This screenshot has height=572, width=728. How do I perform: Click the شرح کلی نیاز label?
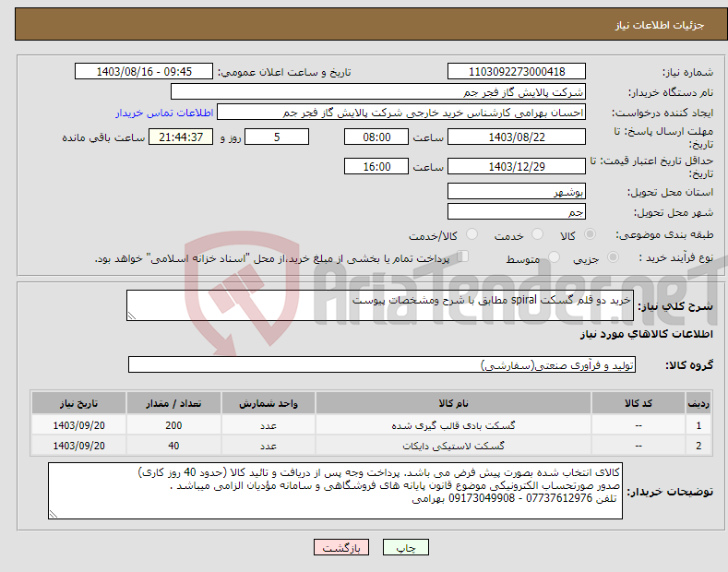pos(675,306)
